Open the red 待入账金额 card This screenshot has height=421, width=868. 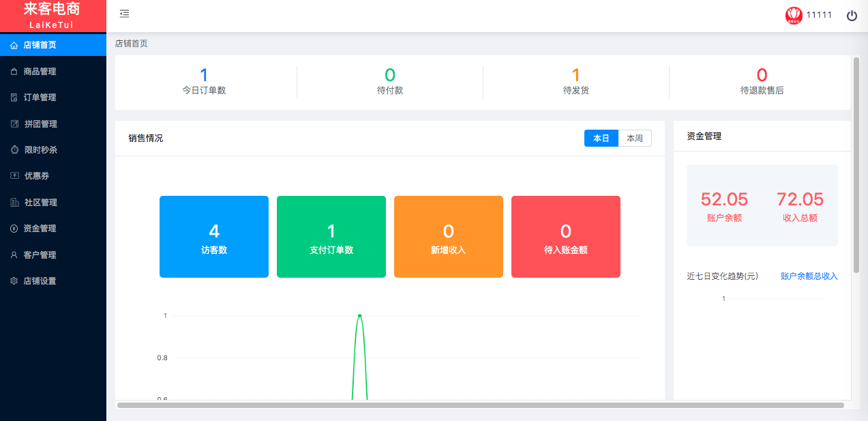coord(566,237)
